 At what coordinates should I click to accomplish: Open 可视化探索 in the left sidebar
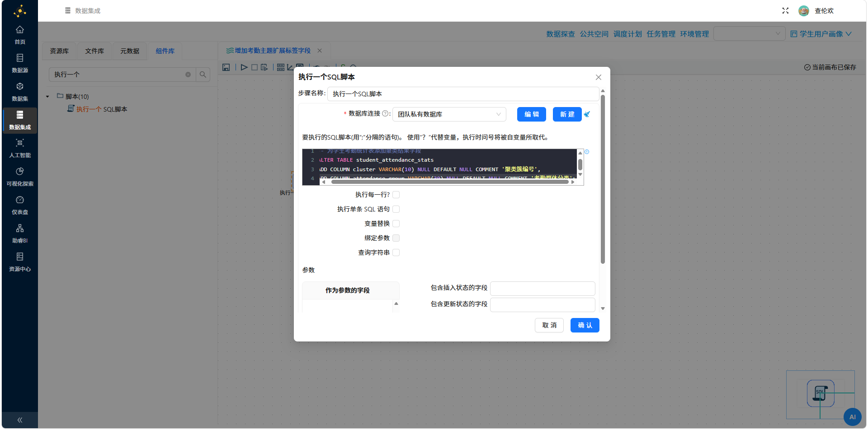click(x=20, y=177)
